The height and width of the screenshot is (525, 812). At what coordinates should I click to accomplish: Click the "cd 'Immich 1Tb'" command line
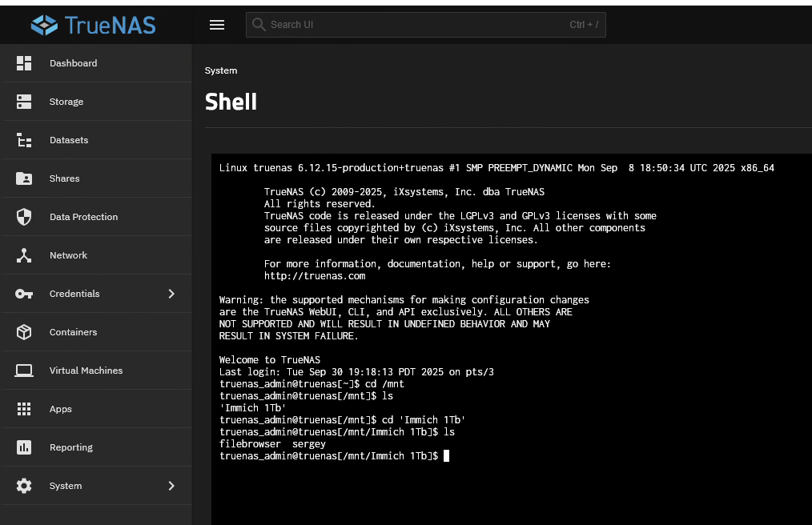[x=342, y=420]
